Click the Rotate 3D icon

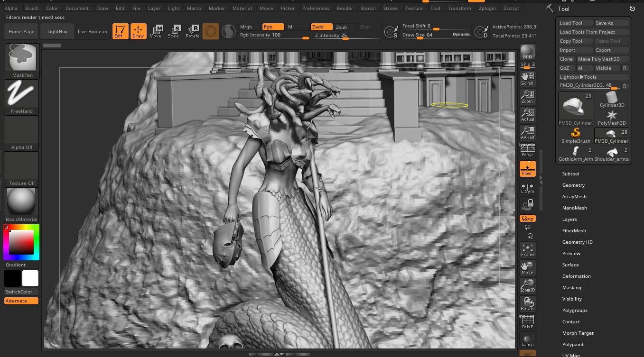(527, 304)
